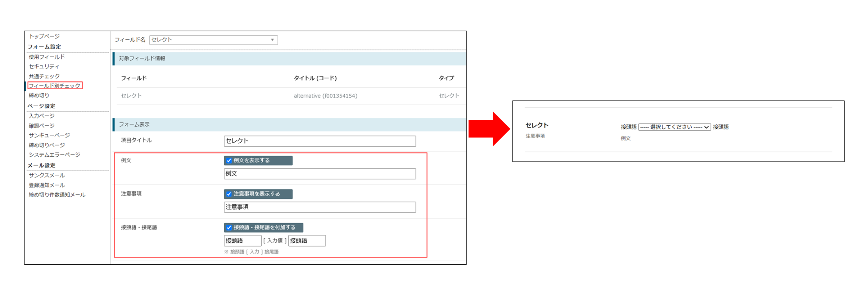The image size is (868, 282).
Task: Toggle 注意事項を表示する checkbox
Action: coord(229,194)
